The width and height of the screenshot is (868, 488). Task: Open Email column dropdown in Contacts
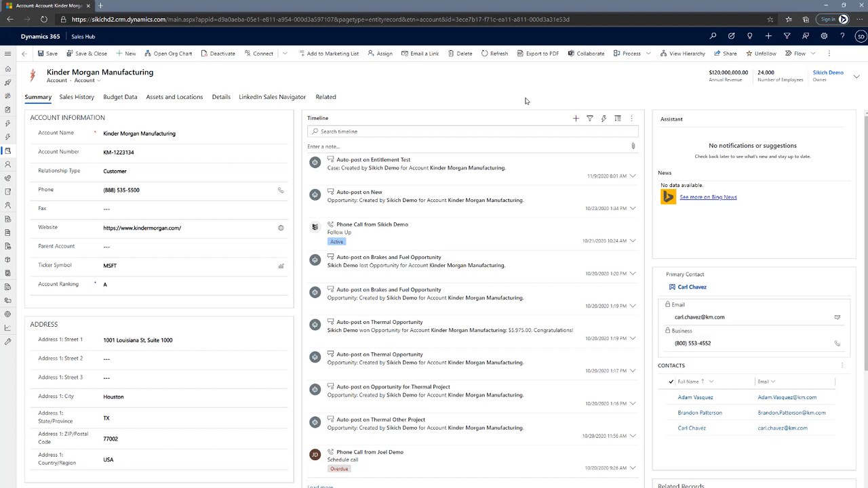(x=773, y=382)
